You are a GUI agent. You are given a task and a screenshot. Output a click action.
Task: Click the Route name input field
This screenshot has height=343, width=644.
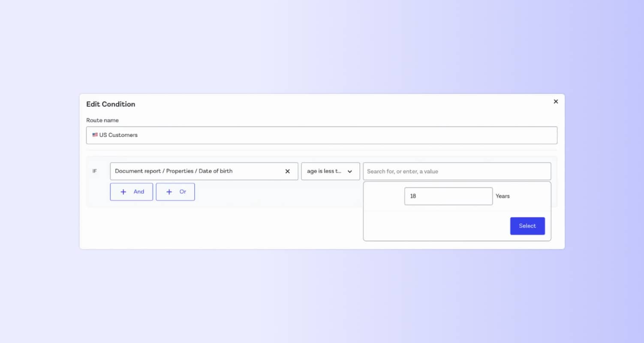click(322, 135)
